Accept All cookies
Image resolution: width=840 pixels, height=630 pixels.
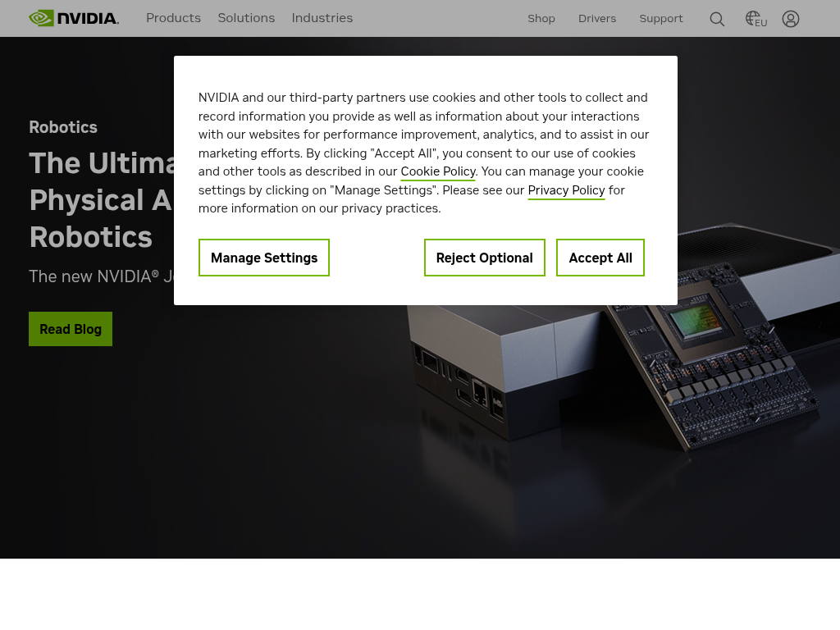point(600,258)
